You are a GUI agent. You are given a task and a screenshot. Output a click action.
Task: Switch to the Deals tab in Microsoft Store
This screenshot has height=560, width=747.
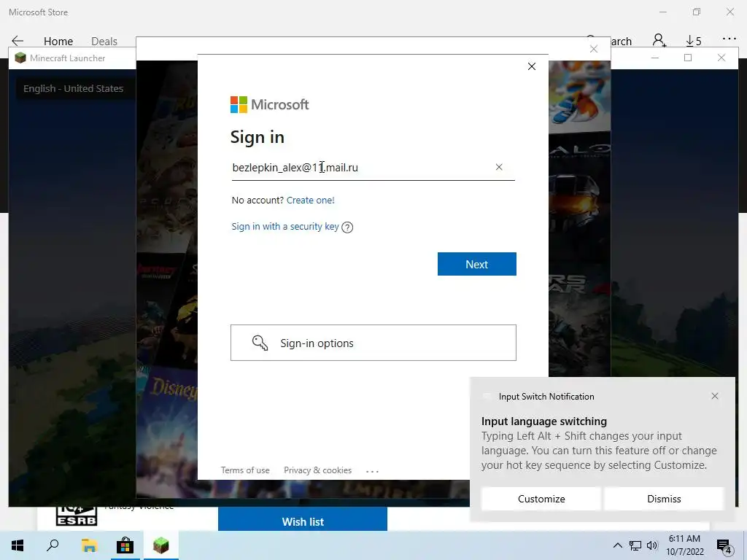coord(104,42)
